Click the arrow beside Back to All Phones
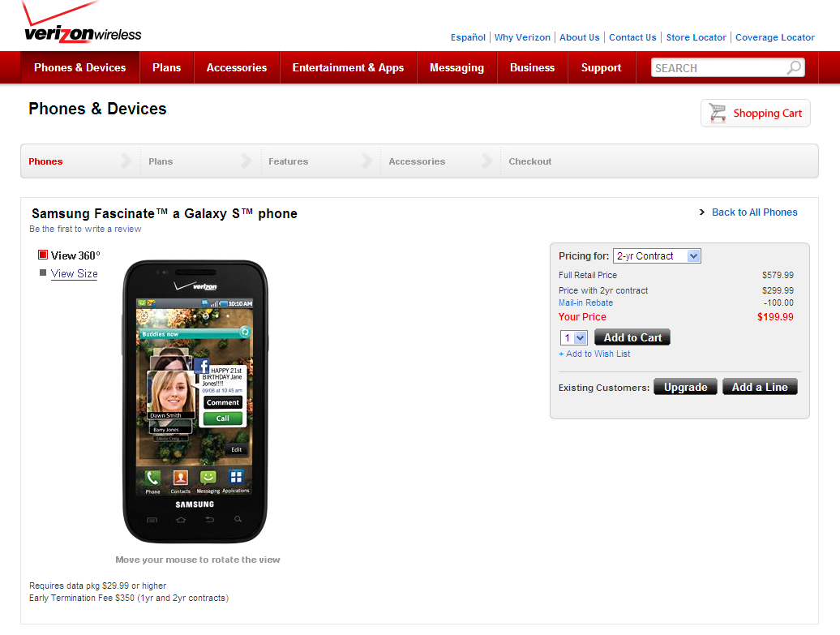Image resolution: width=840 pixels, height=635 pixels. [701, 212]
